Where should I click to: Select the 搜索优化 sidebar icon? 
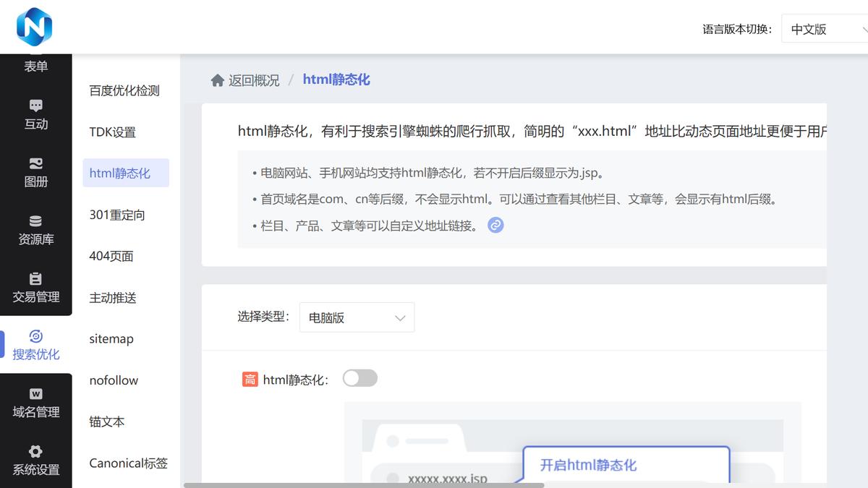(36, 336)
